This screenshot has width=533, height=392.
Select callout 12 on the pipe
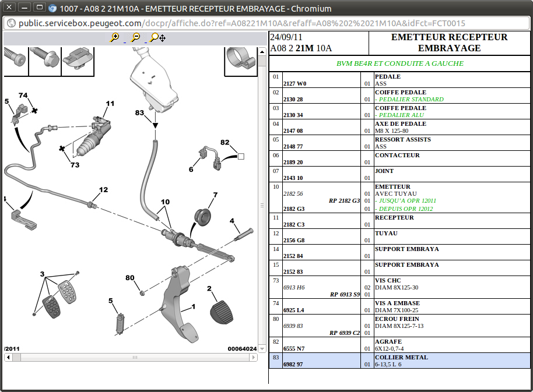coord(103,190)
